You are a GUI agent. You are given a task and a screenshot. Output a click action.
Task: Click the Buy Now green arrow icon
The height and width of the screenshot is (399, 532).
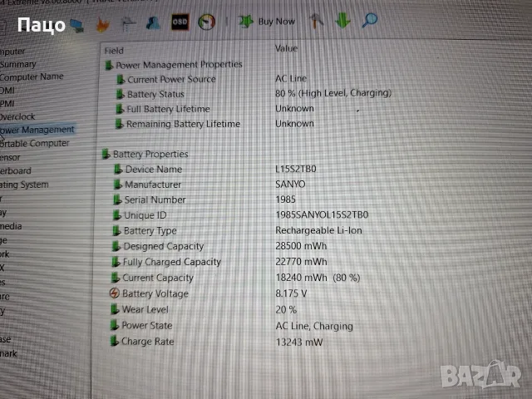(246, 22)
